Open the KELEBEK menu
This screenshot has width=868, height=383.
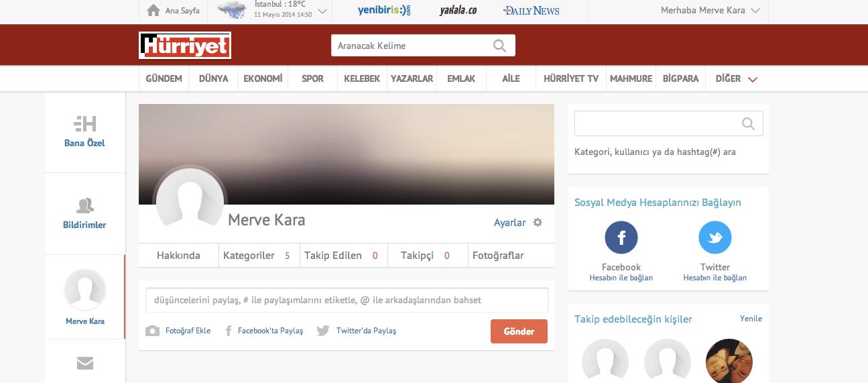(362, 78)
